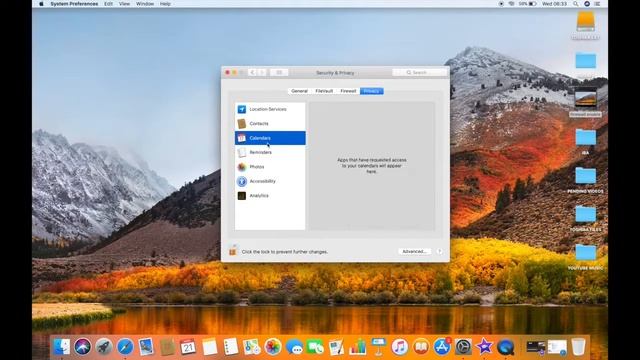The image size is (640, 360).
Task: Open Maps from the Dock
Action: [252, 347]
